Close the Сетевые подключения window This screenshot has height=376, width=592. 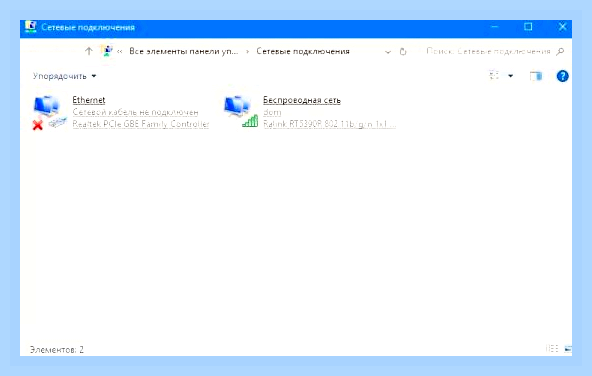click(x=562, y=27)
